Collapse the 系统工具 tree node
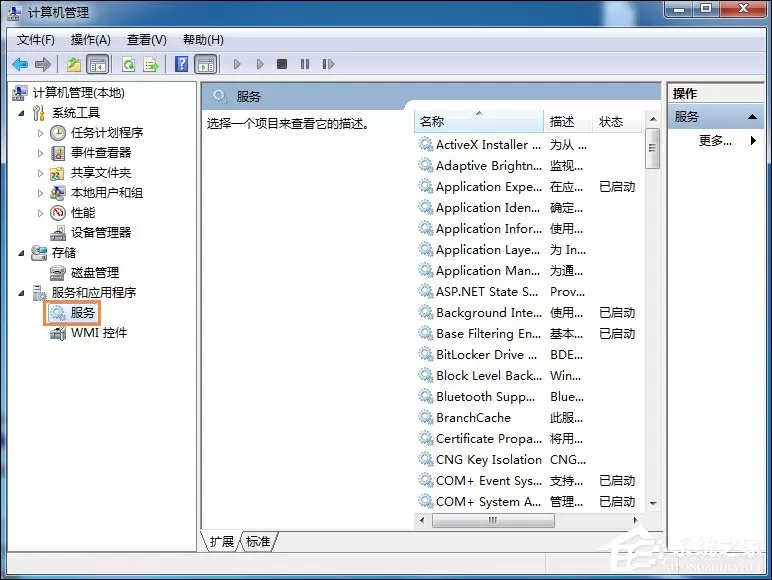The width and height of the screenshot is (772, 580). pyautogui.click(x=21, y=113)
